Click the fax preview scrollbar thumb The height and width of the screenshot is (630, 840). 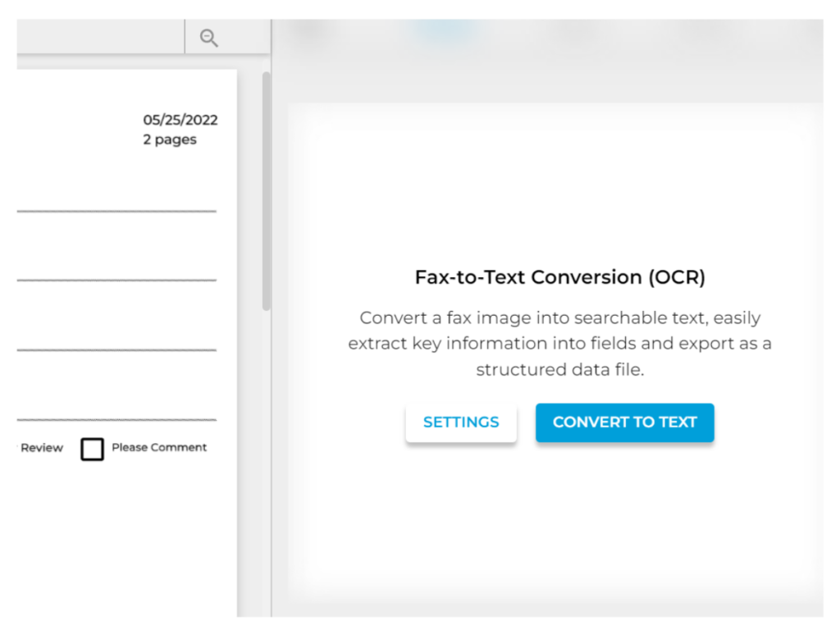(x=267, y=191)
